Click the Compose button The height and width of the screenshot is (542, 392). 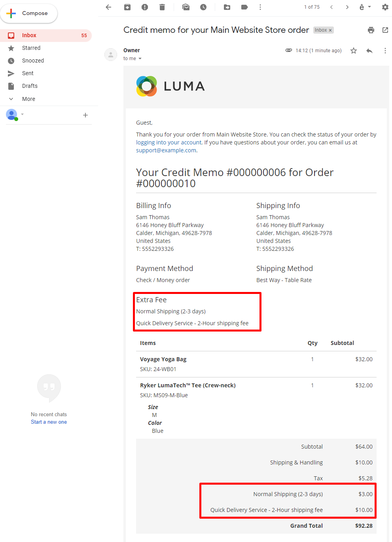pyautogui.click(x=29, y=13)
